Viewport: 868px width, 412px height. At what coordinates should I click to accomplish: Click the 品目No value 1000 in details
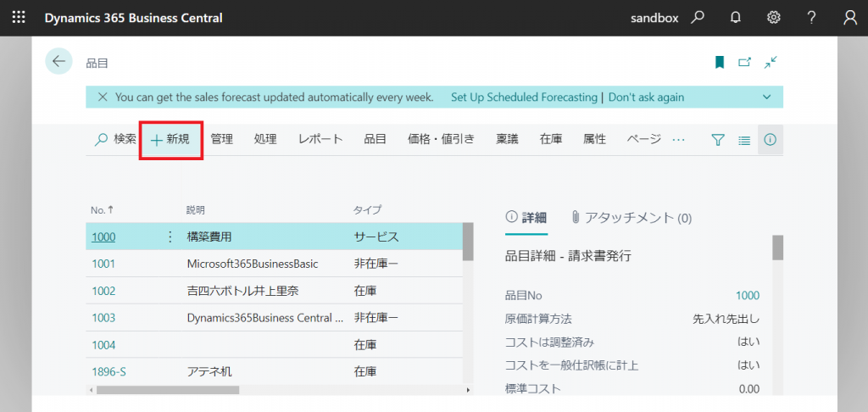(x=748, y=296)
